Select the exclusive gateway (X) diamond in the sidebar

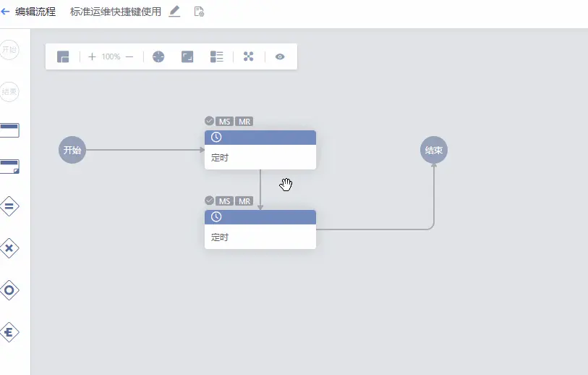[9, 248]
